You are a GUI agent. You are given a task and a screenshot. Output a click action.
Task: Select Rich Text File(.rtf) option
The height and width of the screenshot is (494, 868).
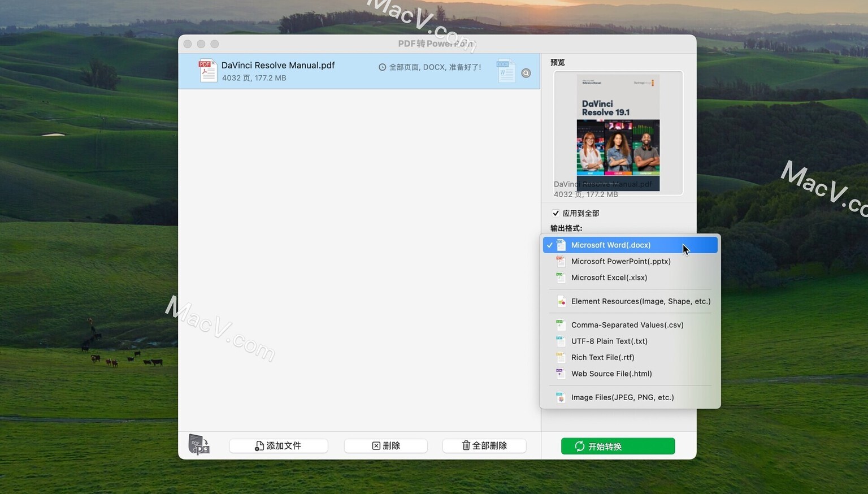[630, 357]
